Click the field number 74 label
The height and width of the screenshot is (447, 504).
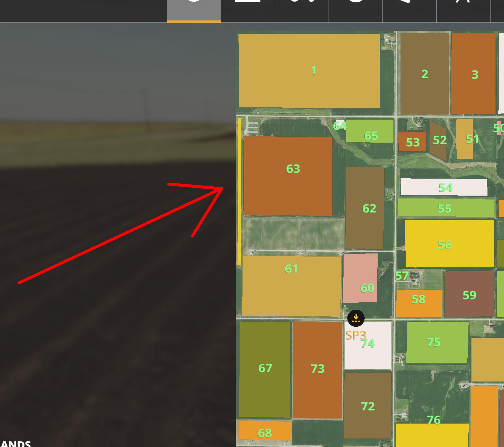click(368, 344)
